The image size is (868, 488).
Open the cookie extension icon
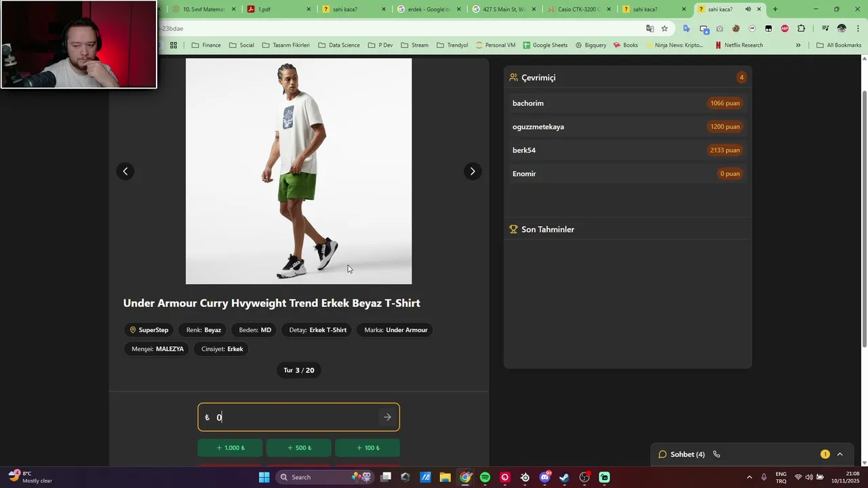(736, 28)
